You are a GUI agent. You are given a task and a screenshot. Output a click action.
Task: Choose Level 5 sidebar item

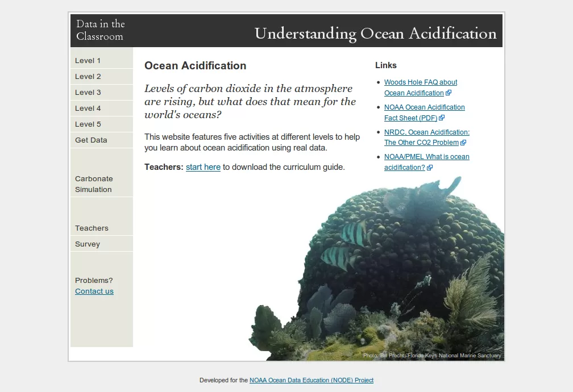click(x=88, y=124)
